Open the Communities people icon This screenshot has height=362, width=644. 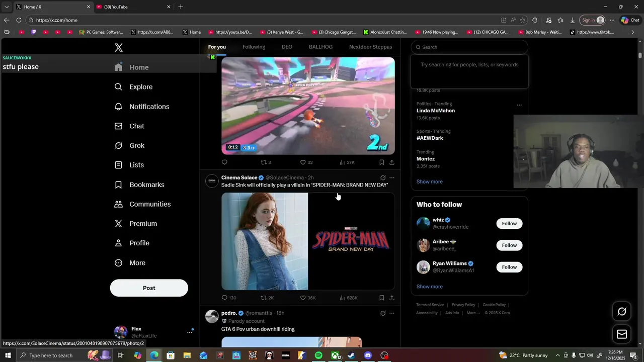click(118, 204)
